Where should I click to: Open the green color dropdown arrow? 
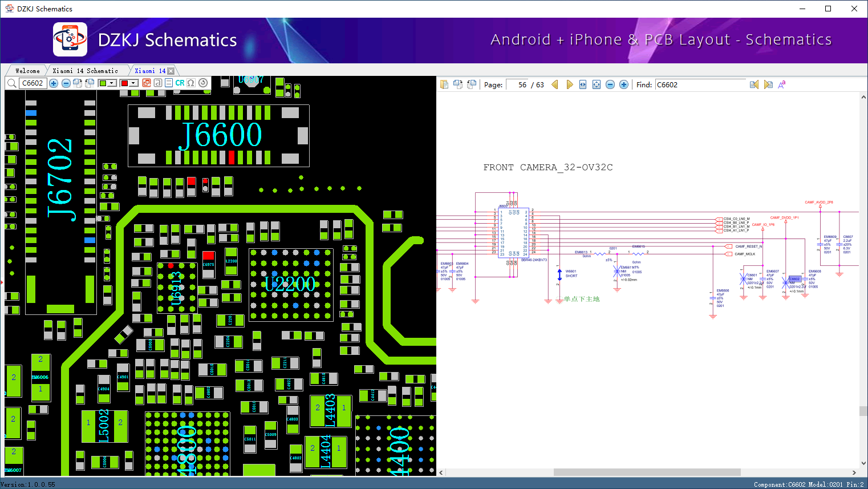112,83
